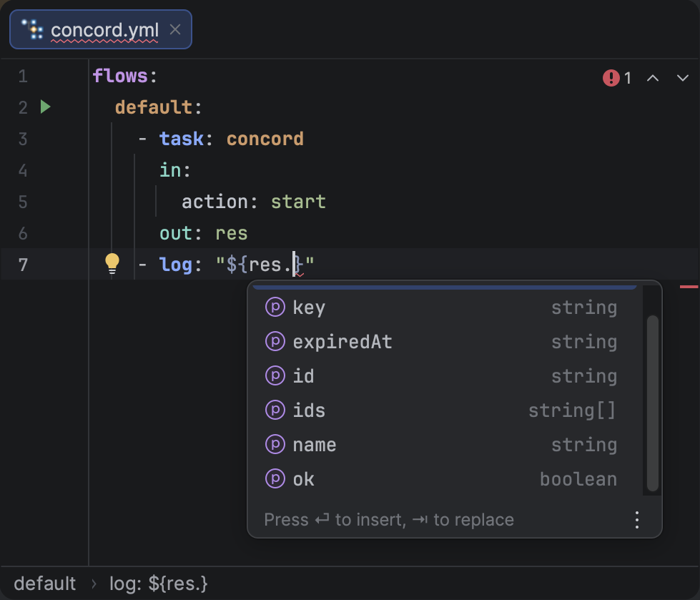Click line number 3 in the gutter
700x600 pixels.
[23, 139]
